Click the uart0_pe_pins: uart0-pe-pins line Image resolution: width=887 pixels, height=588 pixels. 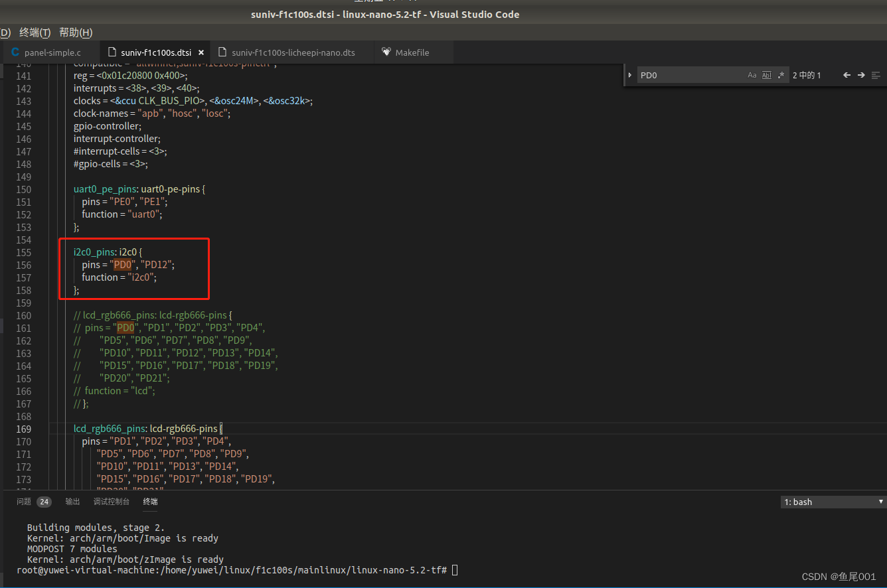[x=139, y=189]
